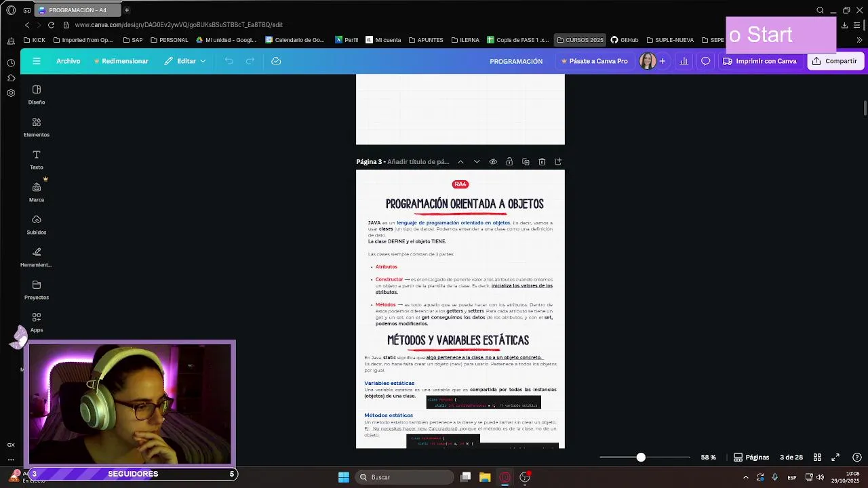Open the analytics chart icon
The height and width of the screenshot is (488, 868).
point(684,61)
